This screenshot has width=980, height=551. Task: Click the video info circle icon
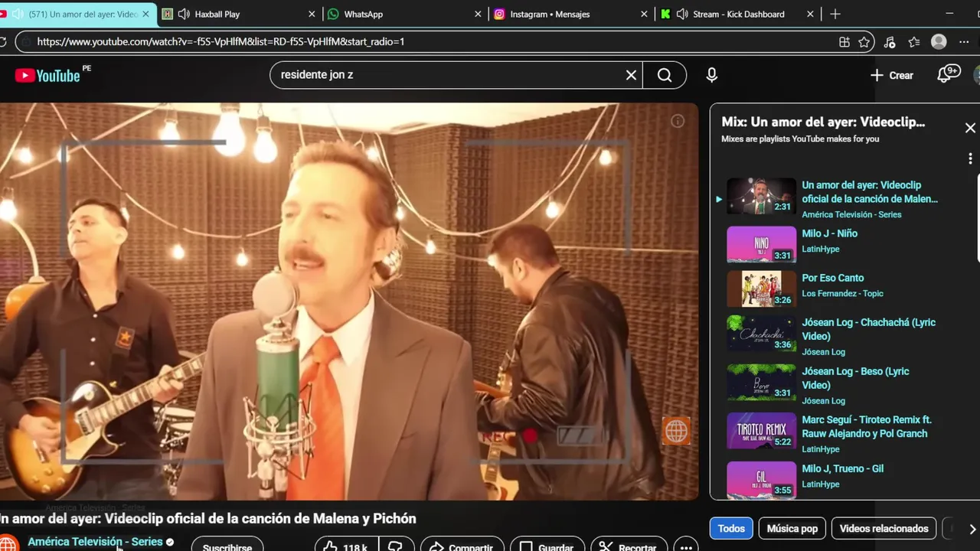678,121
